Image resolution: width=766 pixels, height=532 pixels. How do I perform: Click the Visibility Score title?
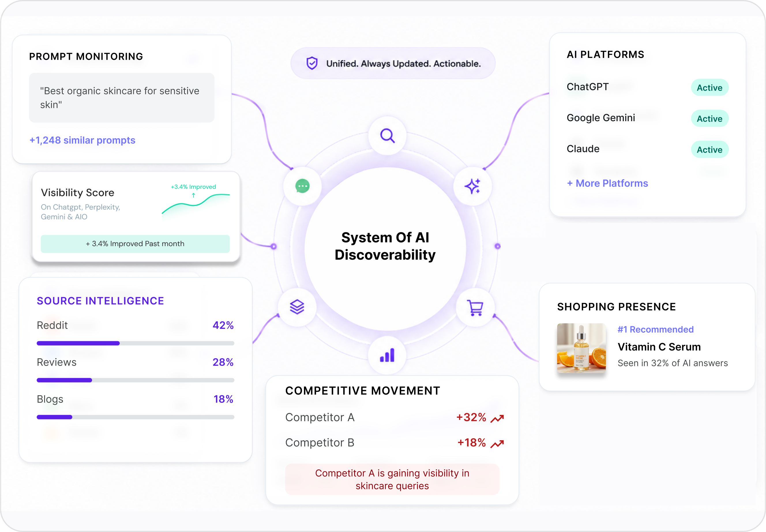(78, 192)
